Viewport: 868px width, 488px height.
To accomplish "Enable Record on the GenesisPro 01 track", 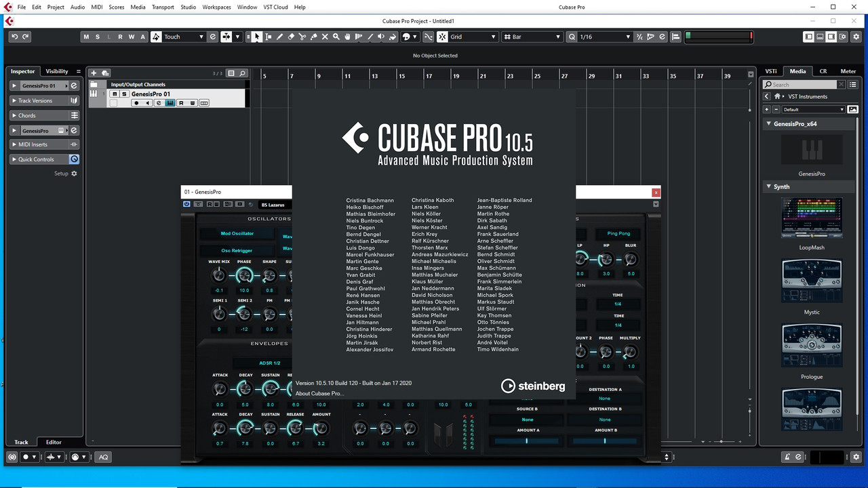I will point(136,103).
